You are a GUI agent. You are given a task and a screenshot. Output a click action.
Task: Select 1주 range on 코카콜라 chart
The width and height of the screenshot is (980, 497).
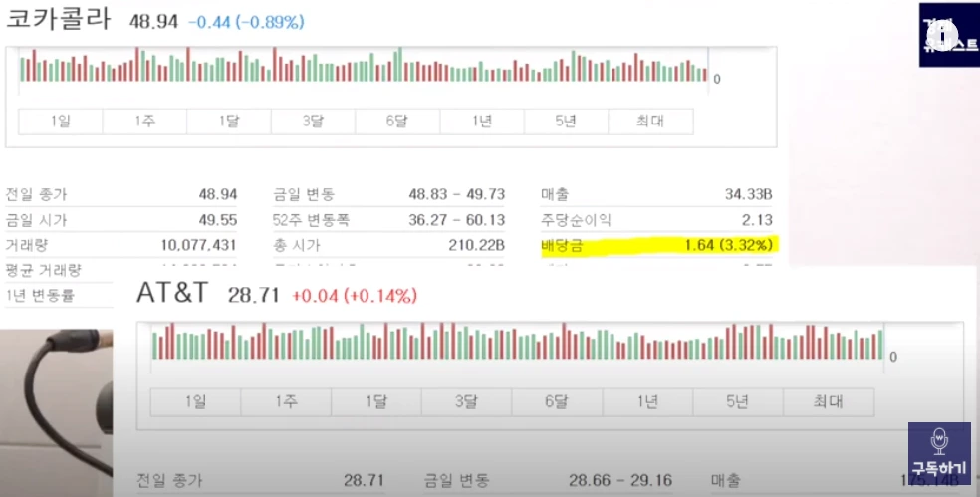click(x=144, y=122)
